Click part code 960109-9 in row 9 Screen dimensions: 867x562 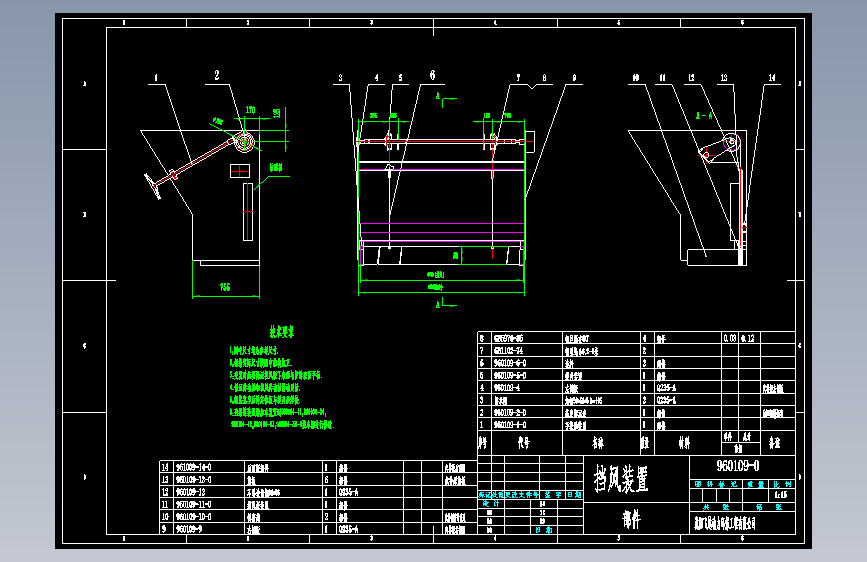click(x=190, y=529)
